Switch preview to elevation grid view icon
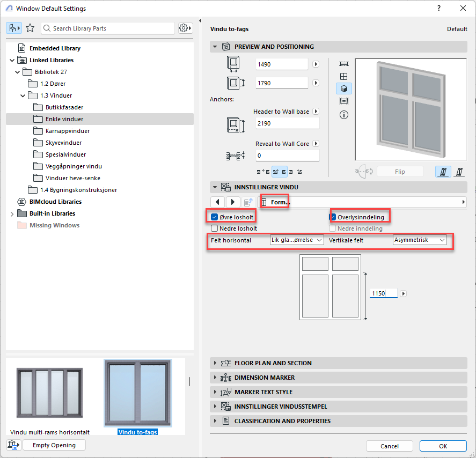 coord(344,76)
